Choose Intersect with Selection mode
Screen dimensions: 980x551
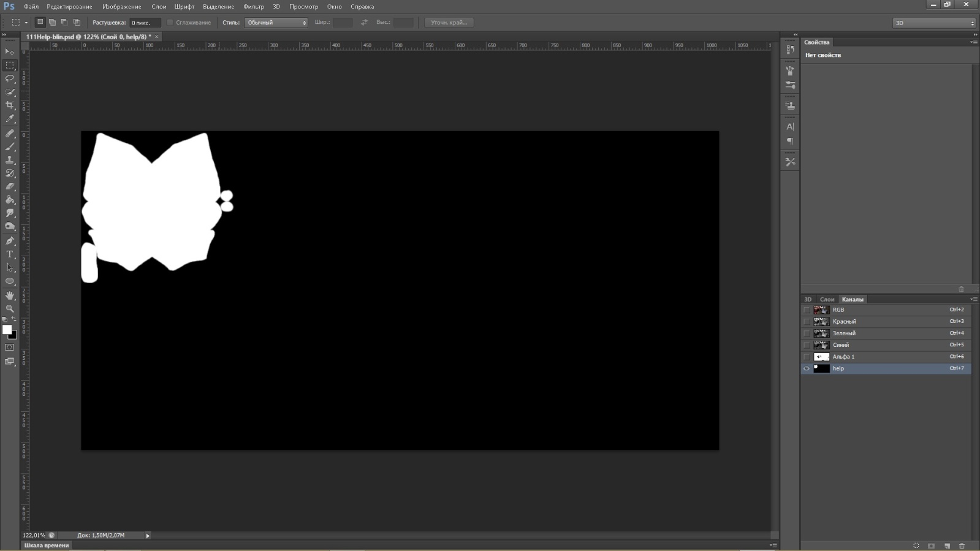[x=77, y=22]
